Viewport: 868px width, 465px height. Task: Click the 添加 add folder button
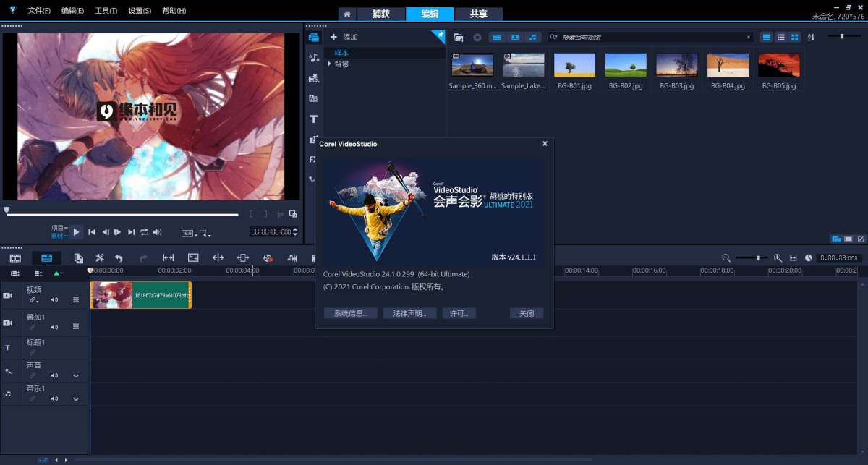[x=344, y=37]
